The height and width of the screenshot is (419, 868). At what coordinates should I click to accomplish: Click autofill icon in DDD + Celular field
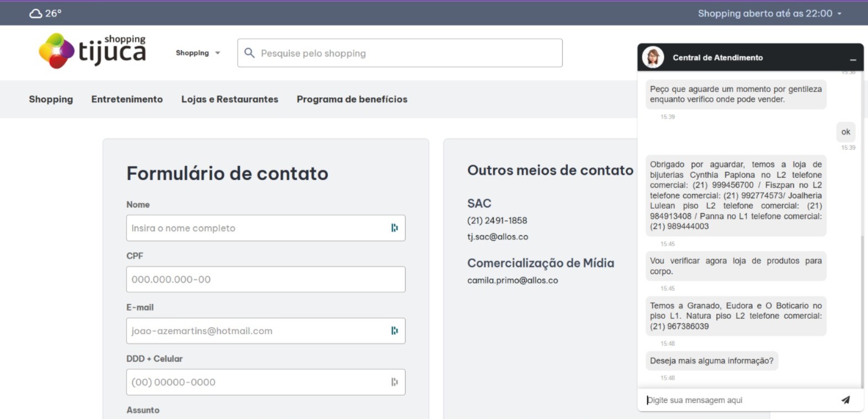tap(395, 382)
